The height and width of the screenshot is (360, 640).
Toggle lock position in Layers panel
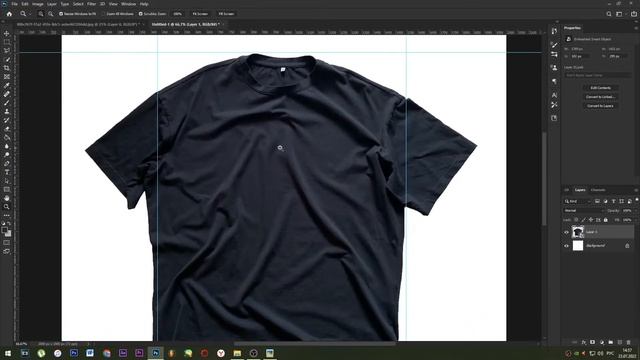591,220
